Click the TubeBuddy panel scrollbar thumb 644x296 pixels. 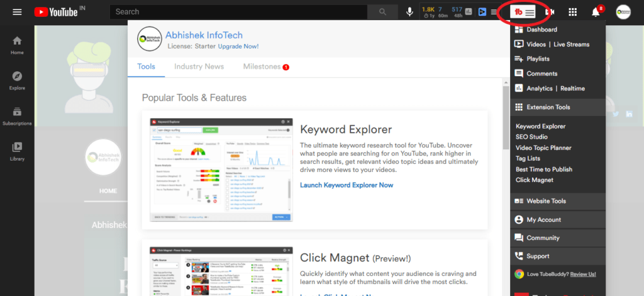(x=506, y=118)
